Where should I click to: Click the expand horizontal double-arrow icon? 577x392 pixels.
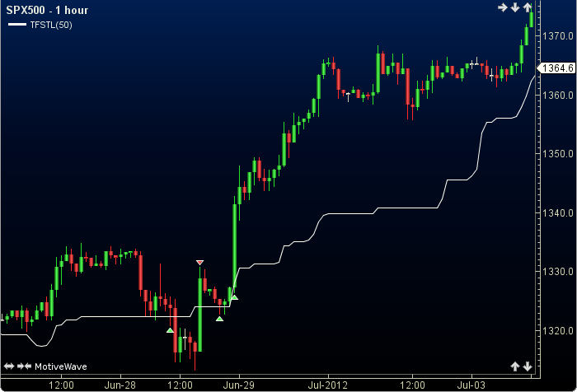click(9, 366)
